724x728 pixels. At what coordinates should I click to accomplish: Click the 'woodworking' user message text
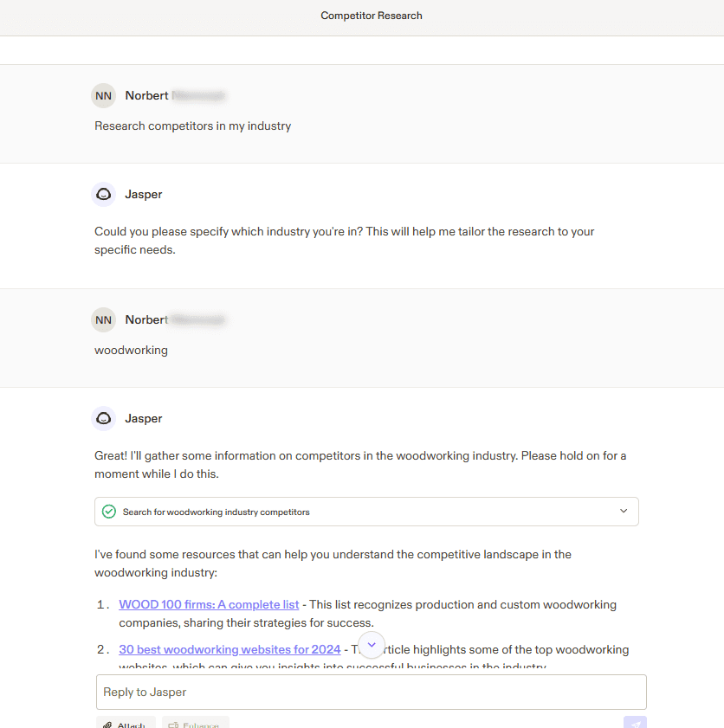(x=131, y=350)
